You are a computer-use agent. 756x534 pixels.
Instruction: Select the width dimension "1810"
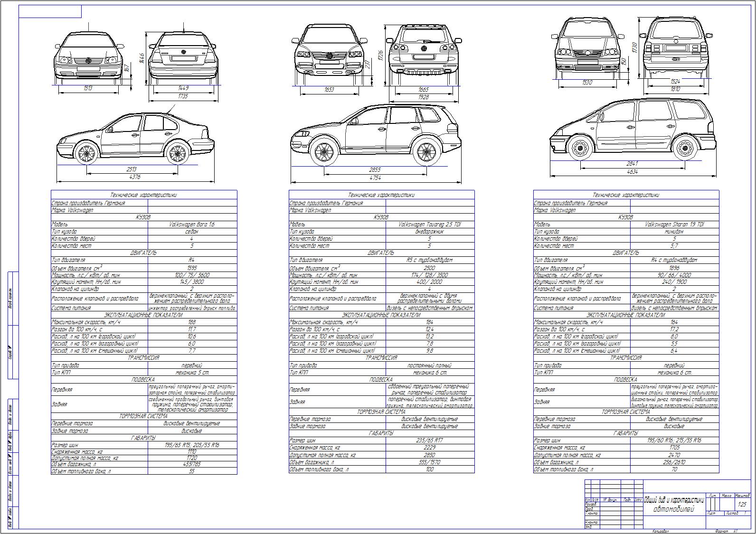(676, 89)
